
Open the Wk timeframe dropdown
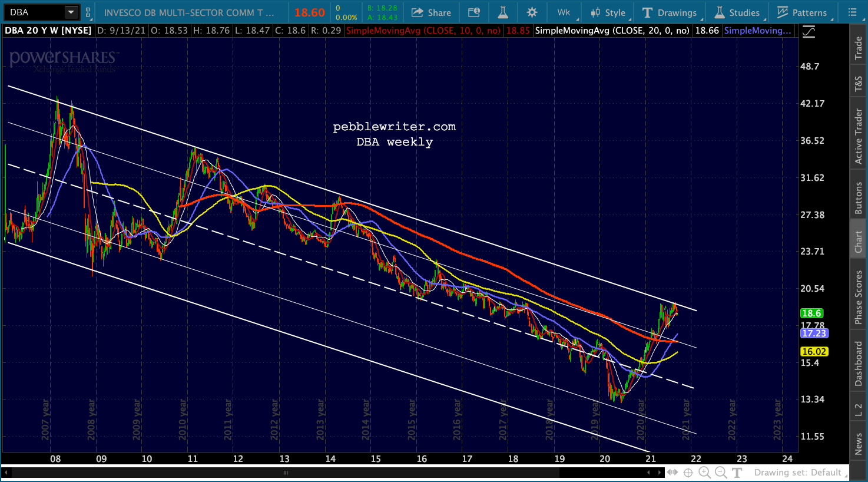pos(564,12)
